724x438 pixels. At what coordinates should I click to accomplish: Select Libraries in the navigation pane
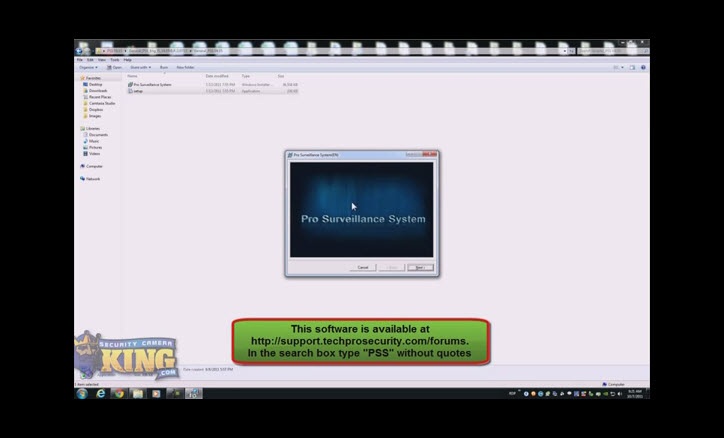coord(92,128)
